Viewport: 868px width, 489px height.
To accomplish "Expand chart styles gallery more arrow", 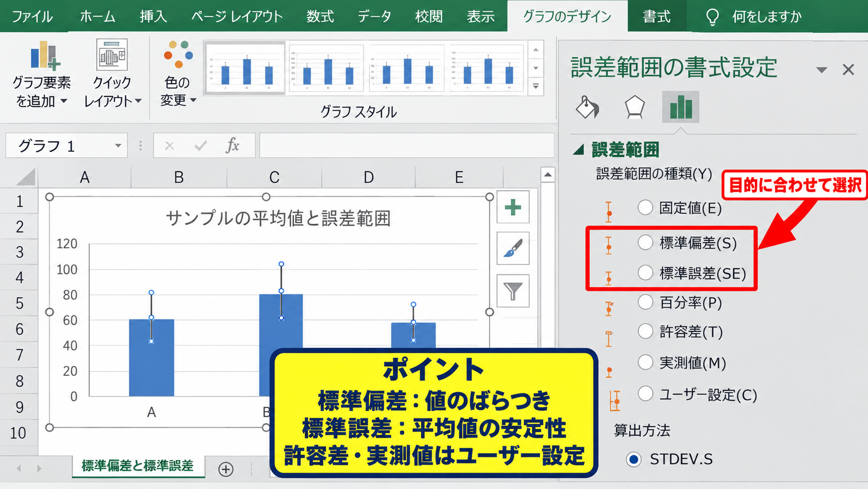I will tap(536, 86).
